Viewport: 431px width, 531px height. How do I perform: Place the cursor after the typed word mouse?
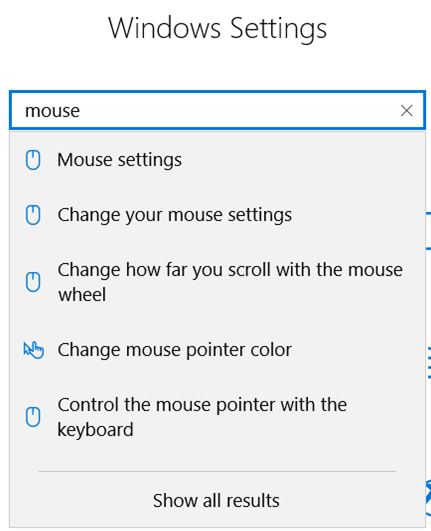(x=82, y=111)
